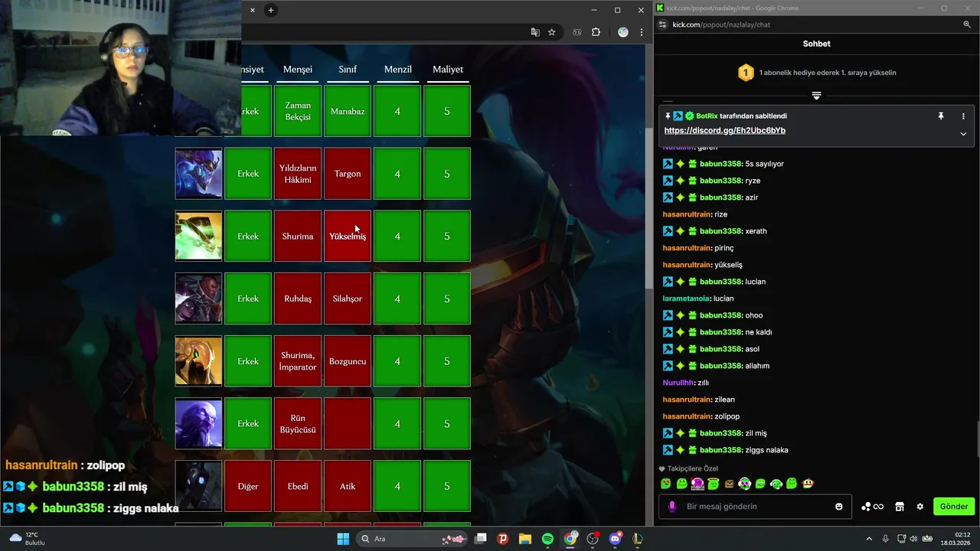Collapse the gift leaderboard handle
The height and width of the screenshot is (551, 980).
(816, 96)
